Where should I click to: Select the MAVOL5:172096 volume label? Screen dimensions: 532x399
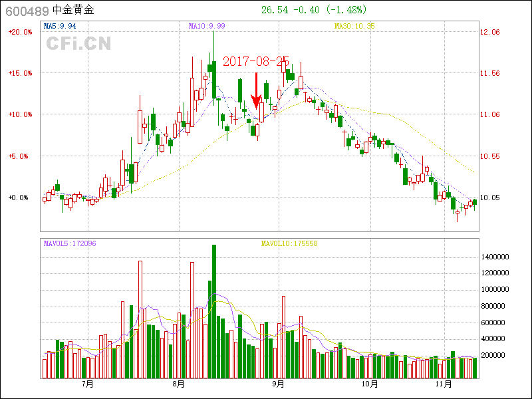(70, 243)
